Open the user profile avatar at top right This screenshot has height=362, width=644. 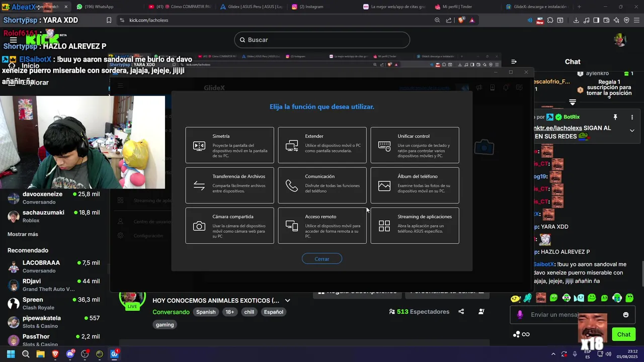click(620, 40)
